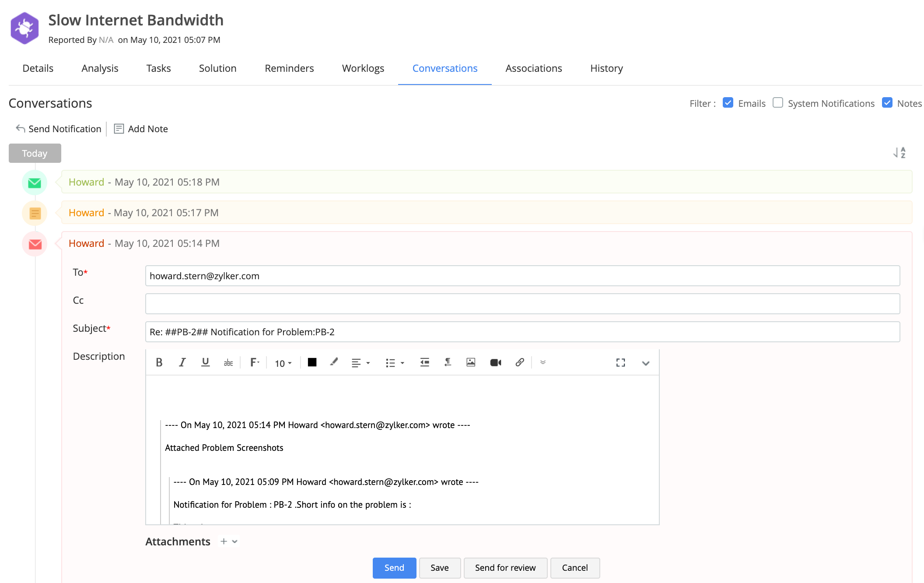Toggle italic text formatting
Viewport: 924px width, 583px height.
click(182, 362)
